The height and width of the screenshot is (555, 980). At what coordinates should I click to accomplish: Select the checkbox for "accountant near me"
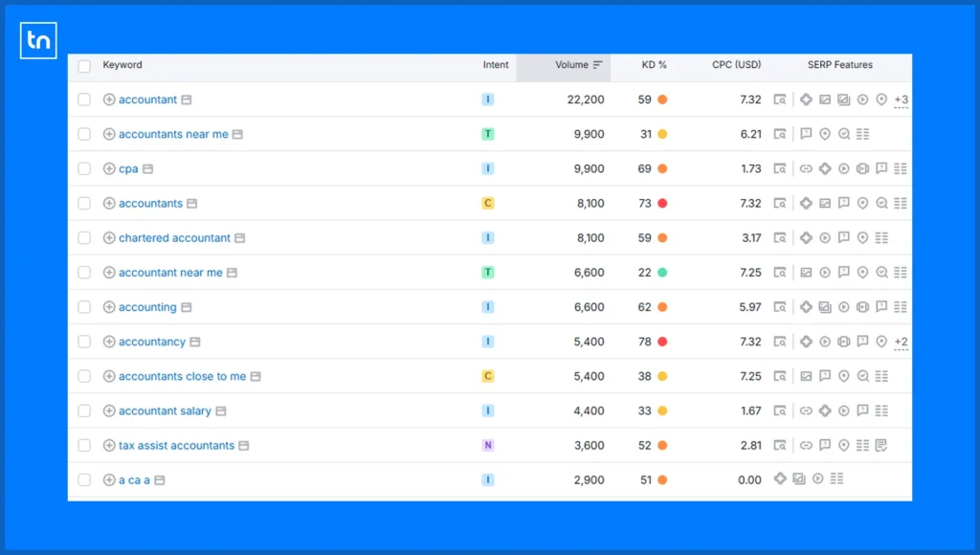84,273
